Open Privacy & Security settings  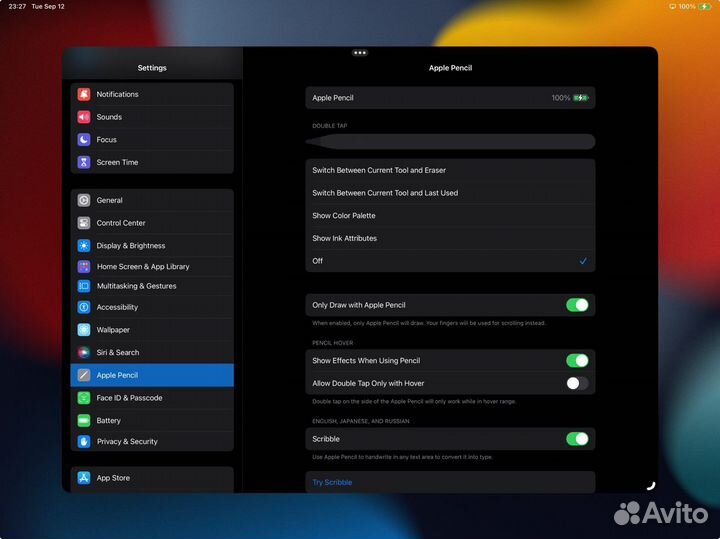coord(152,441)
